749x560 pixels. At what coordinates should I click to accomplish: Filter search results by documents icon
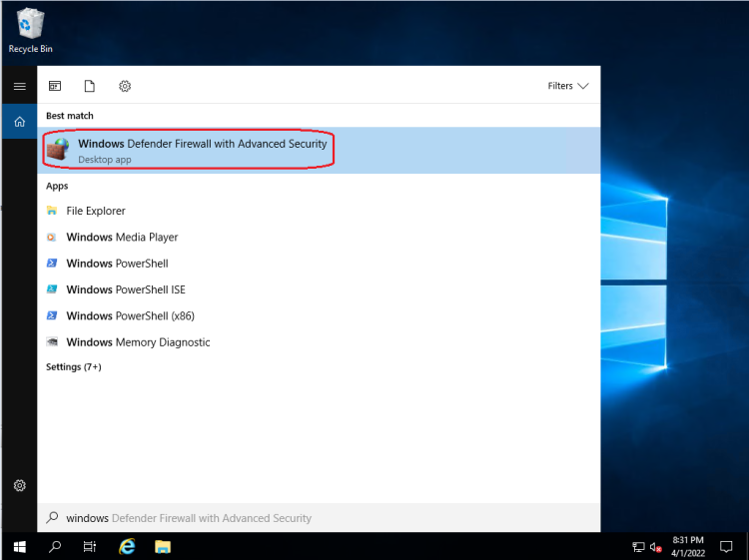point(89,86)
